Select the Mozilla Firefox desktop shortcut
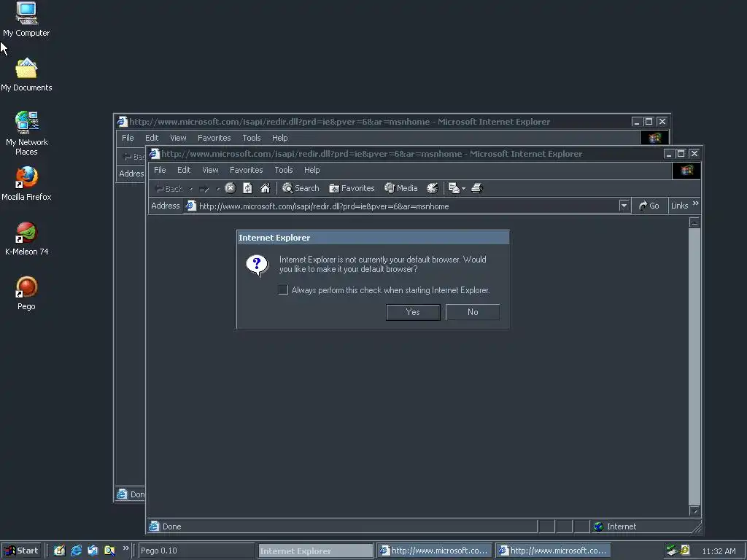Image resolution: width=747 pixels, height=560 pixels. [26, 184]
